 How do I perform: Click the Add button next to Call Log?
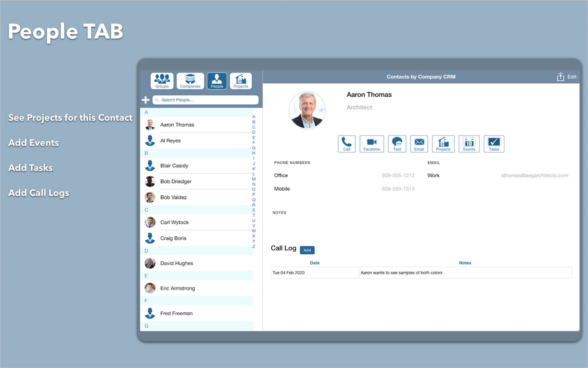[x=307, y=250]
